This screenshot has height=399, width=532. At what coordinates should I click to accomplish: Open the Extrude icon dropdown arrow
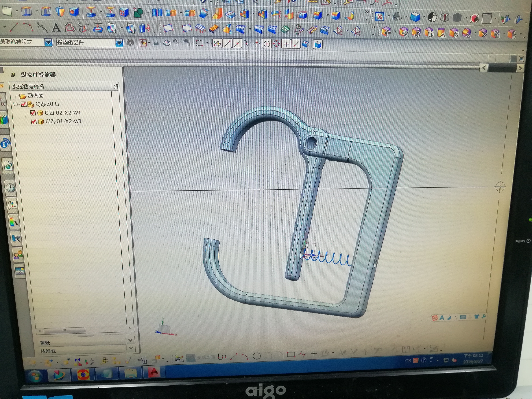[37, 11]
